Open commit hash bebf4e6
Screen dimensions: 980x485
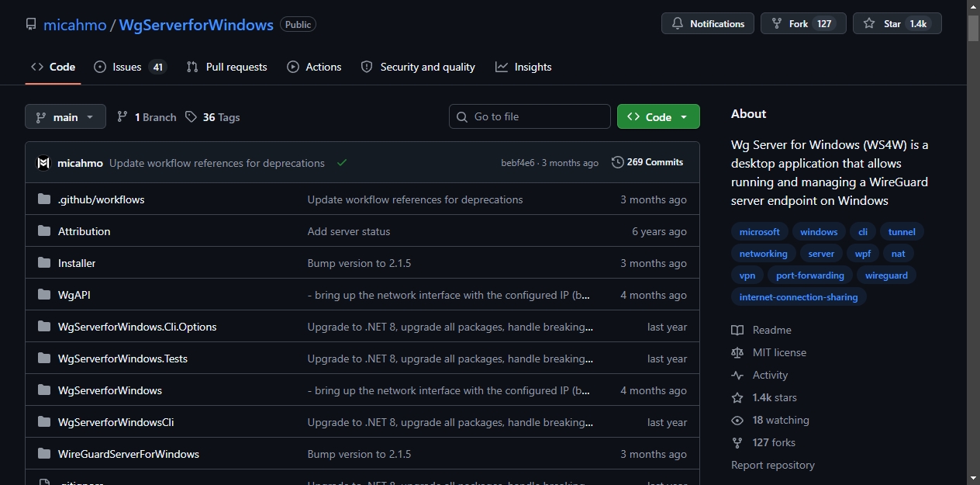point(518,163)
